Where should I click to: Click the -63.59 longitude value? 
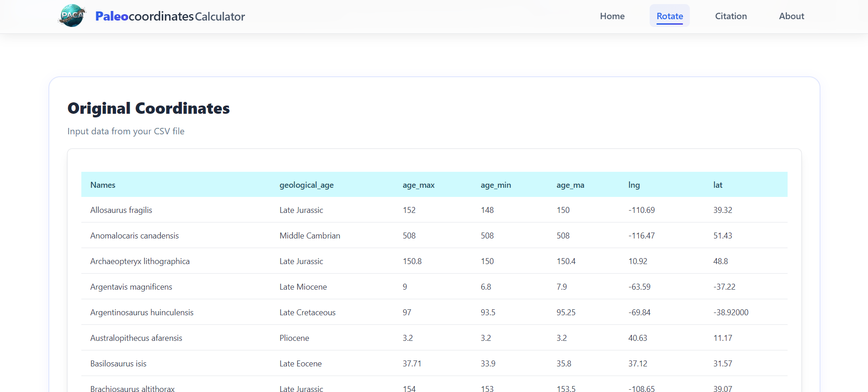639,287
